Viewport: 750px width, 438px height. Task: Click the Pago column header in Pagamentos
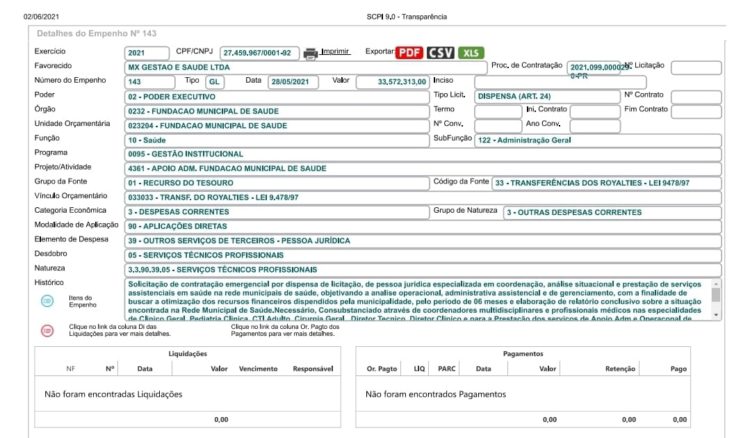point(678,369)
